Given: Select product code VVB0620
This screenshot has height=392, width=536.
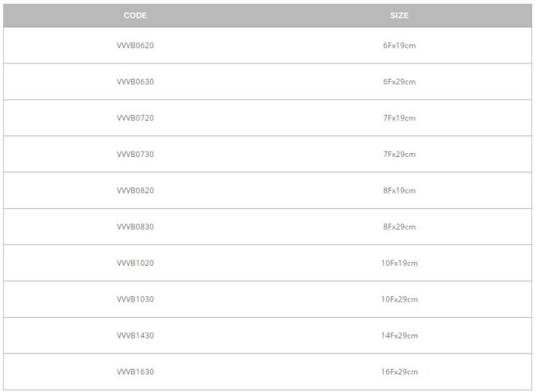Looking at the screenshot, I should pyautogui.click(x=135, y=46).
